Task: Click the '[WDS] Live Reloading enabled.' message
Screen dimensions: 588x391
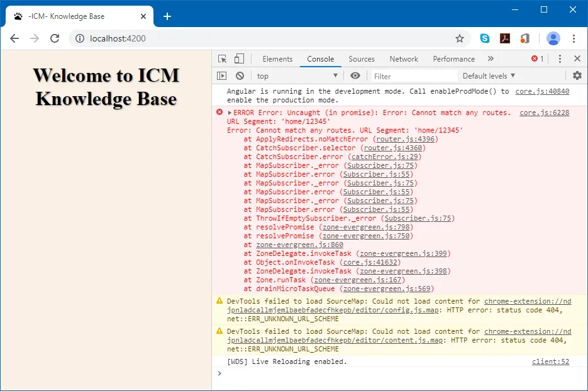Action: (287, 361)
